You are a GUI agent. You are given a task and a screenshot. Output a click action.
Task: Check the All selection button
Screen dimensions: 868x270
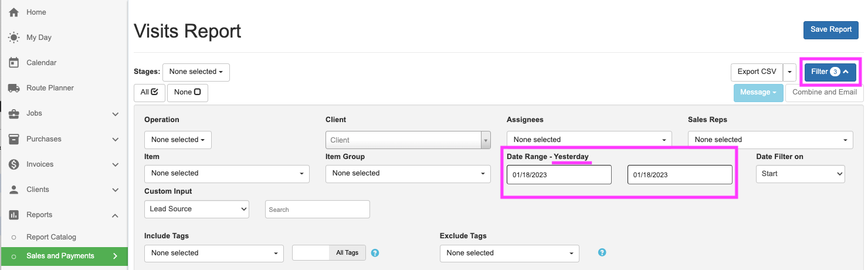(x=149, y=92)
